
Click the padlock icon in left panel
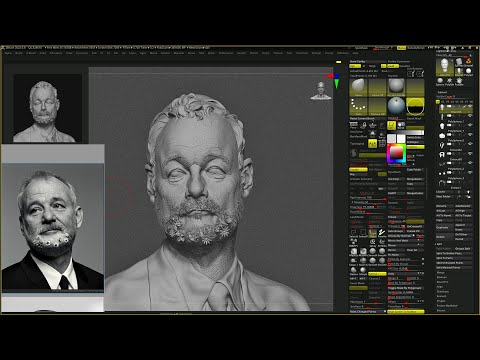(363, 125)
